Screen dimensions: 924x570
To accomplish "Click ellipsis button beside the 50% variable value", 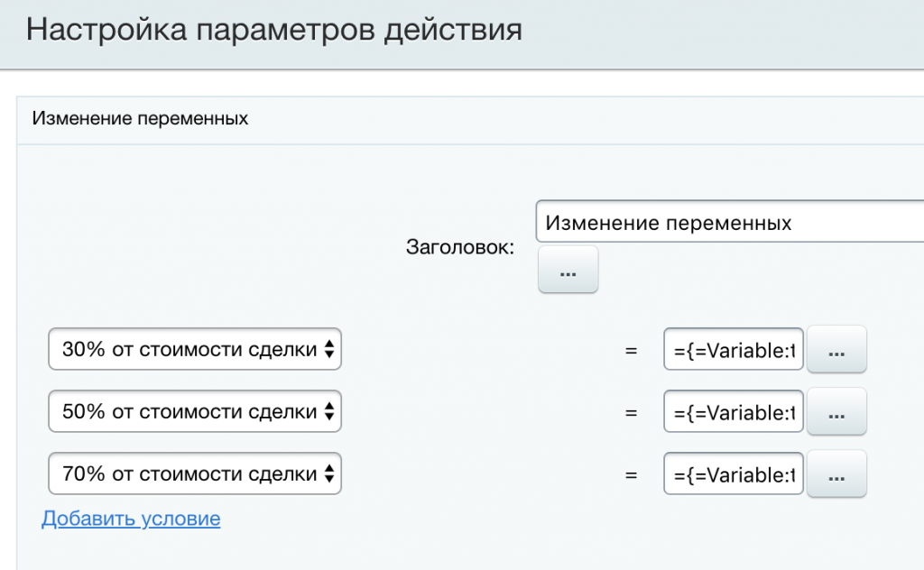I will 836,412.
